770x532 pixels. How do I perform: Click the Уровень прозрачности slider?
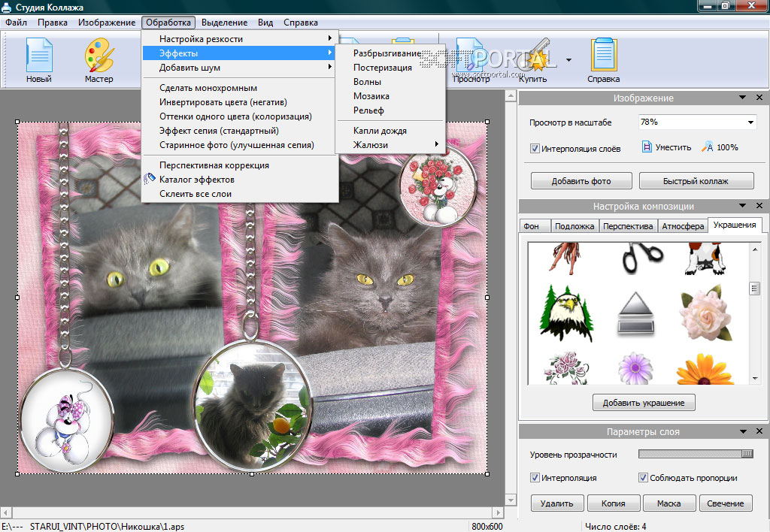click(x=696, y=454)
